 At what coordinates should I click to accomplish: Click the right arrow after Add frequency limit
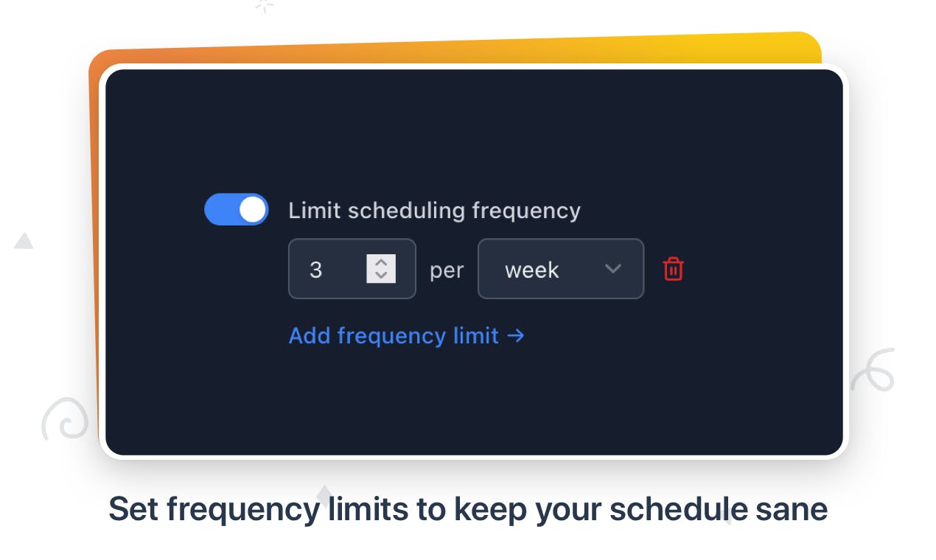click(x=516, y=336)
